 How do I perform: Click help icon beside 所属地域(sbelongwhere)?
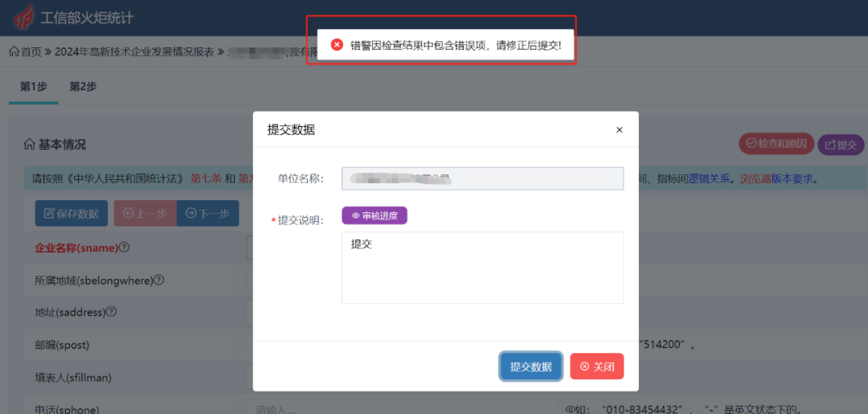tap(159, 281)
